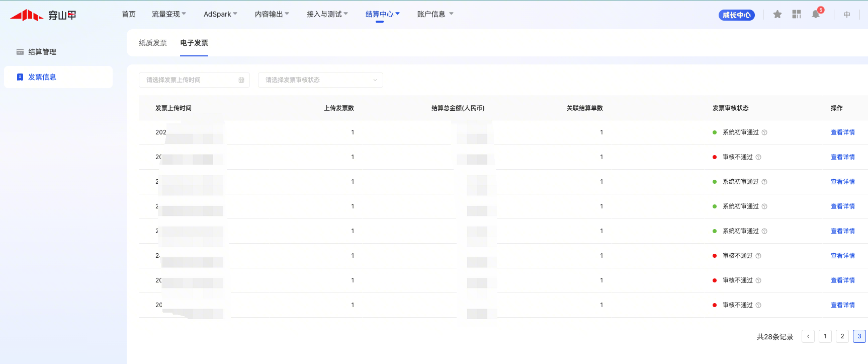Click help icon beside first 审核不通过 status
Screen dimensions: 868x364
758,157
